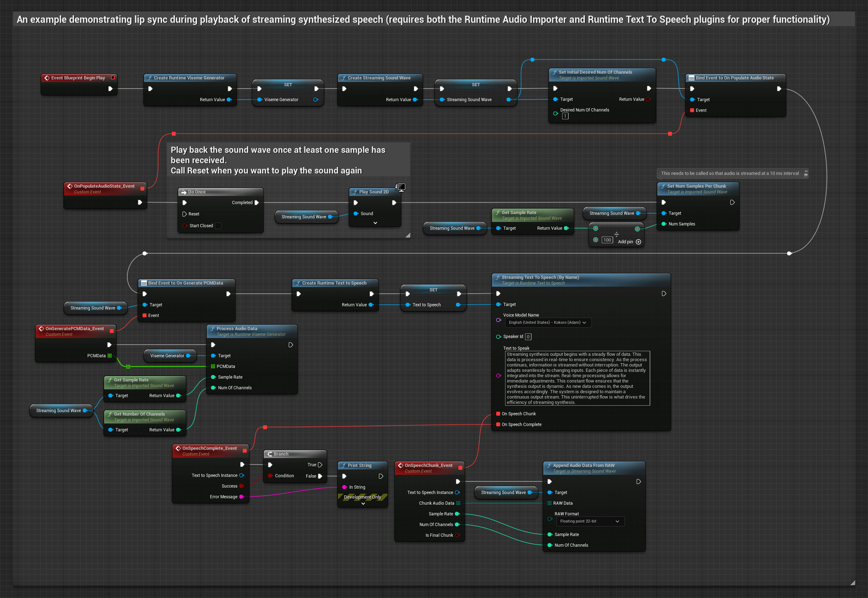Click inside the Text to Speak text box
Screen dimensions: 868x598
click(x=577, y=379)
